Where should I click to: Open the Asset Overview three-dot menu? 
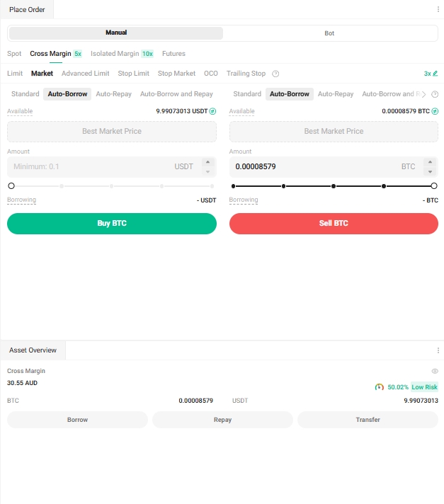tap(438, 350)
